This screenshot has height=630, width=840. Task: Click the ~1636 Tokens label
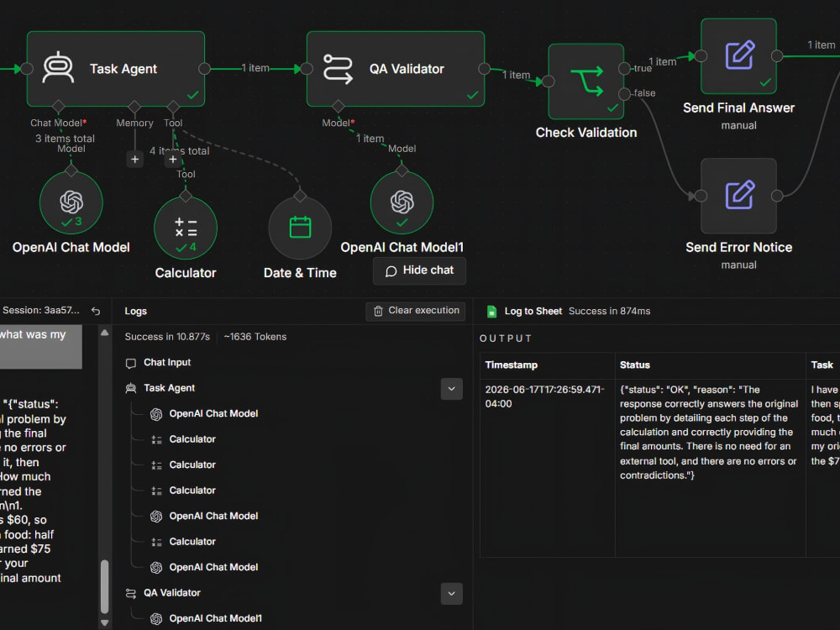pos(255,337)
